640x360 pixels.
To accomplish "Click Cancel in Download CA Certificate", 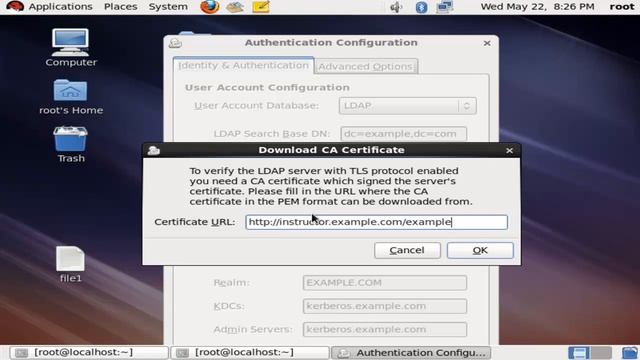I will [x=407, y=250].
